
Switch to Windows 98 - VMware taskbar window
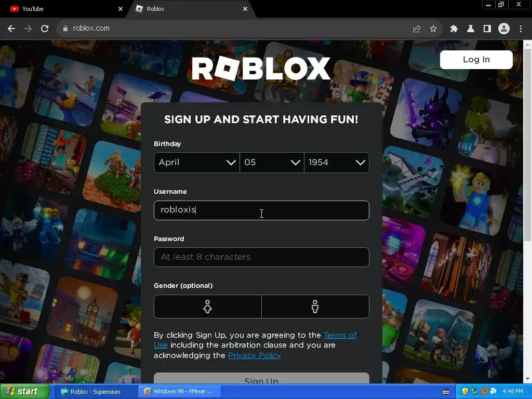[x=180, y=392]
